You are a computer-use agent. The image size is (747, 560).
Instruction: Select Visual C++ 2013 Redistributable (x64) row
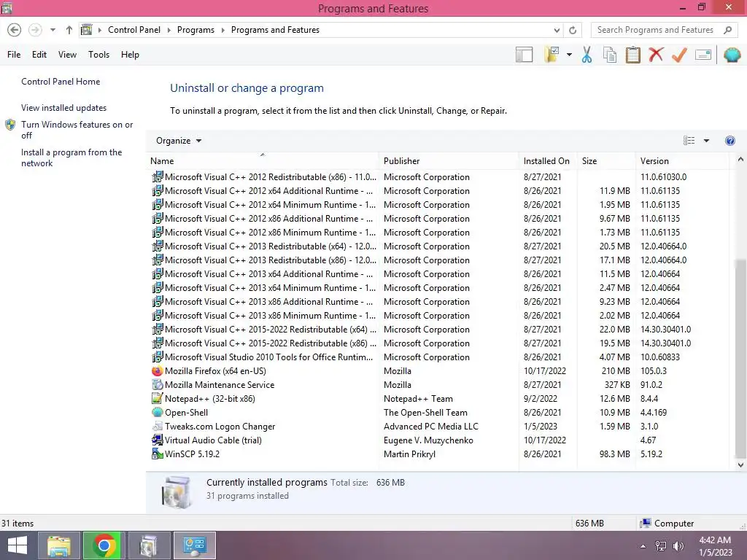438,246
